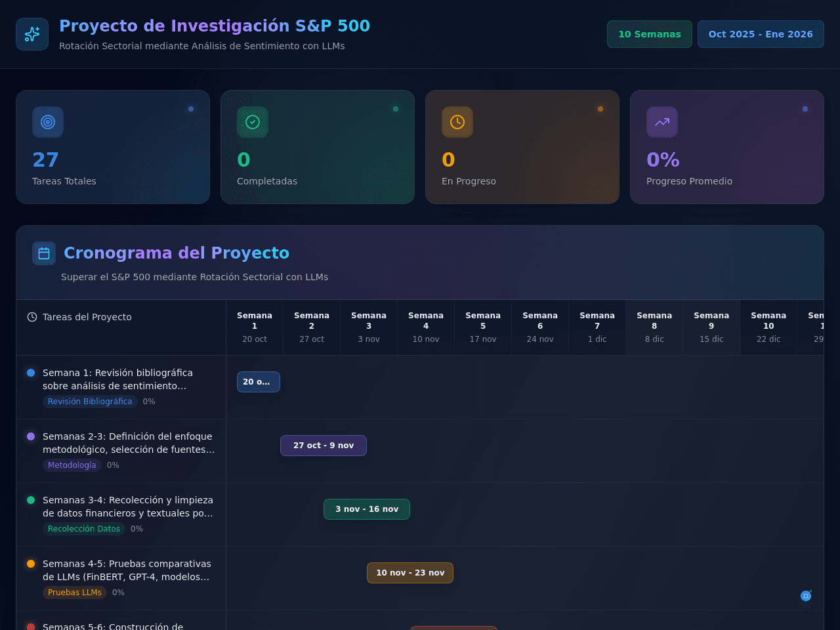This screenshot has width=840, height=630.
Task: Select the 20 o... Gantt bar in Semana 1
Action: tap(259, 382)
